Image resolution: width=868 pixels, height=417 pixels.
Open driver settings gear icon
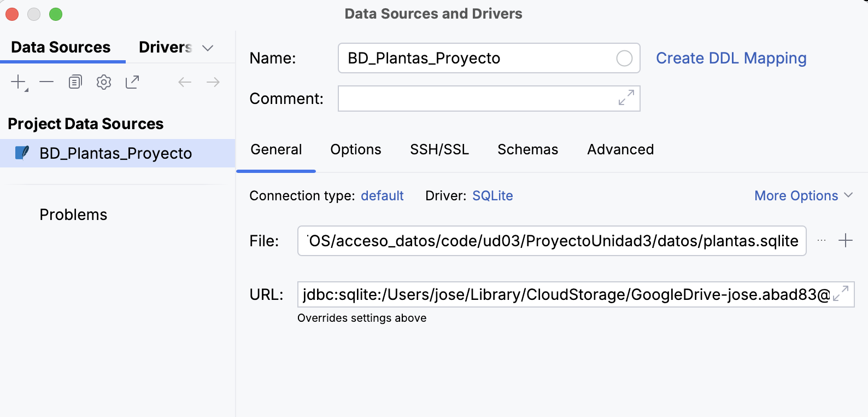pos(104,82)
